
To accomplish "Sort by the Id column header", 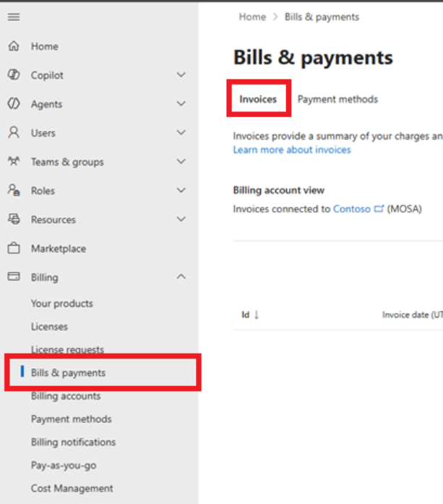I will click(246, 315).
